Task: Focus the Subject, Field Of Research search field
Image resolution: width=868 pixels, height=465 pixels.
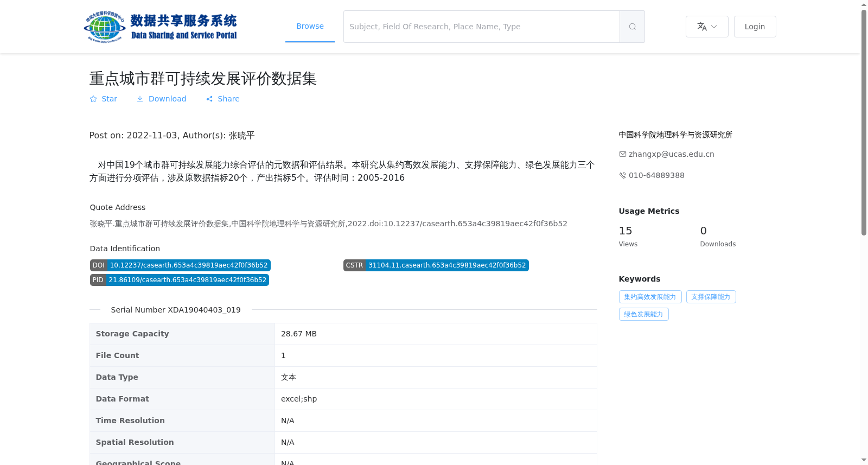Action: tap(482, 27)
